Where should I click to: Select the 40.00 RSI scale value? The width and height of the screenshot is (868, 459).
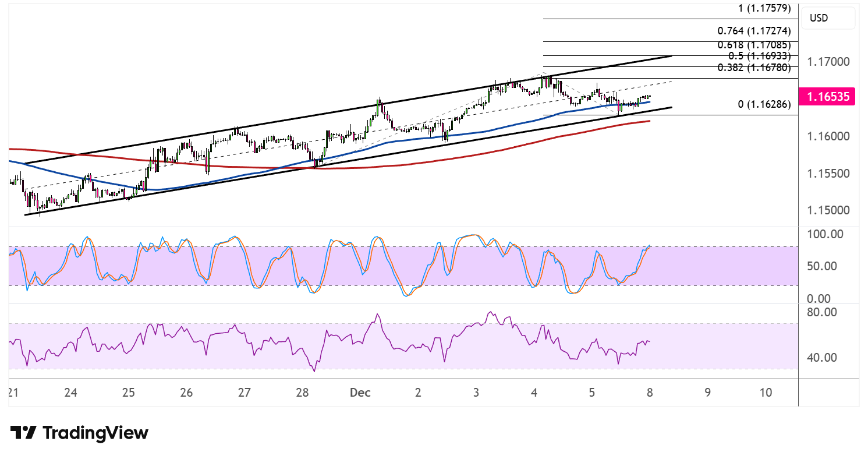click(822, 358)
